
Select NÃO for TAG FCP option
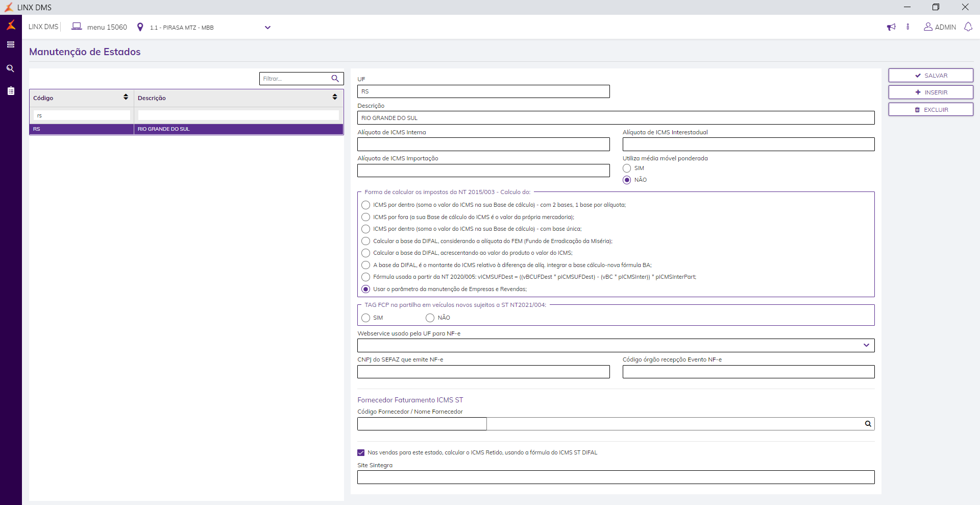click(430, 318)
